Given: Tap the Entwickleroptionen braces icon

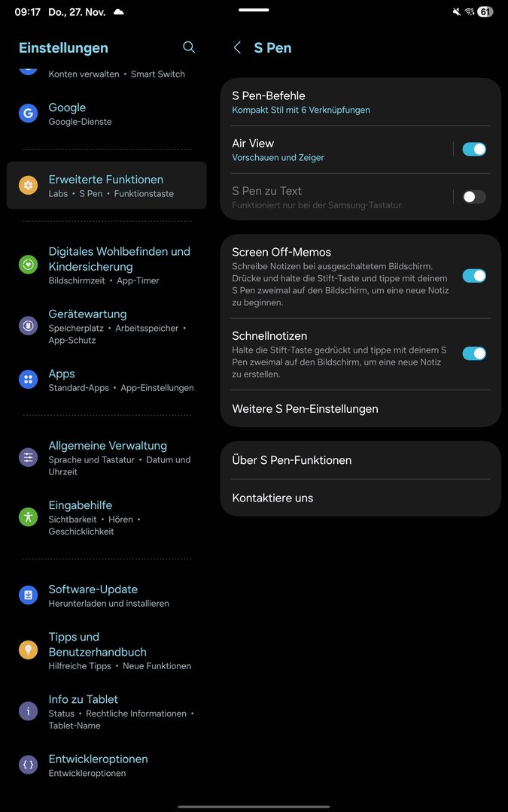Looking at the screenshot, I should point(28,765).
